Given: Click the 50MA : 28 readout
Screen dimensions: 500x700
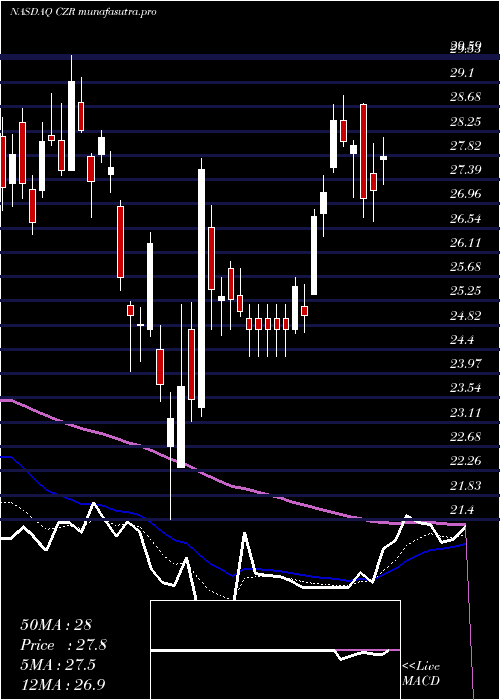Looking at the screenshot, I should [56, 625].
